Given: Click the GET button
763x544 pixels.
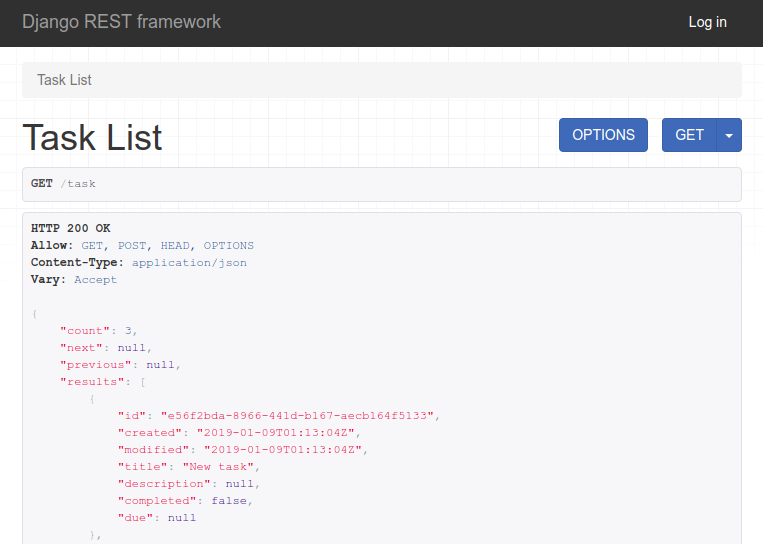Looking at the screenshot, I should point(689,135).
